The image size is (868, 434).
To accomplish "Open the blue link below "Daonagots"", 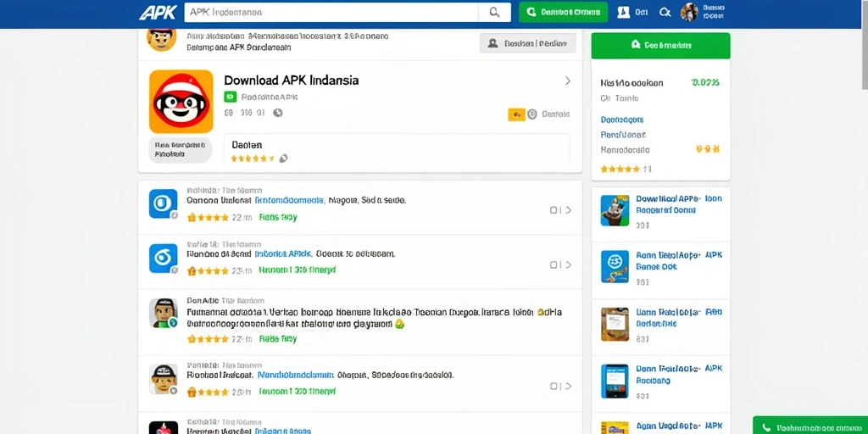I will (x=623, y=135).
